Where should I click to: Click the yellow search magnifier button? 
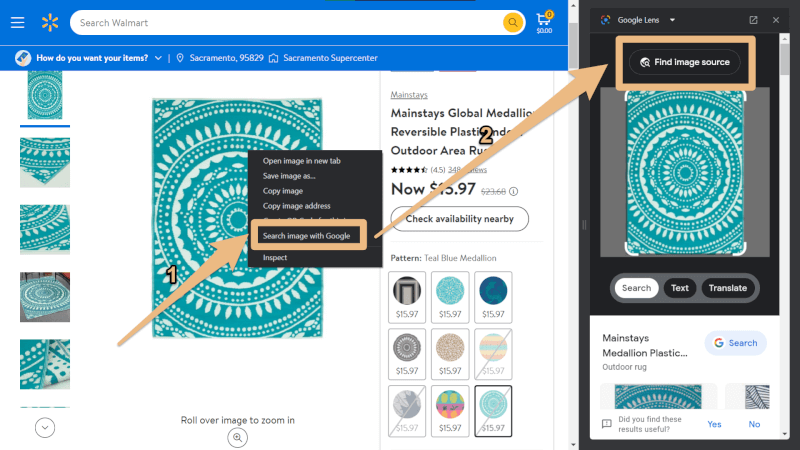[x=513, y=22]
